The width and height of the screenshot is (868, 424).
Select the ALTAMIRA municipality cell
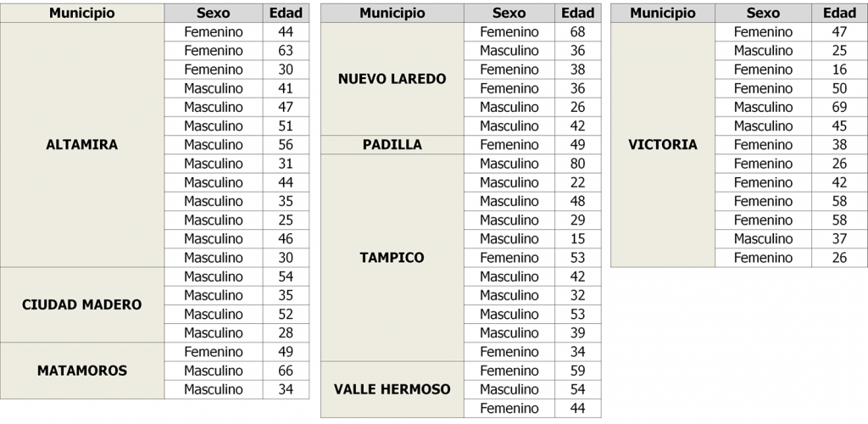82,145
